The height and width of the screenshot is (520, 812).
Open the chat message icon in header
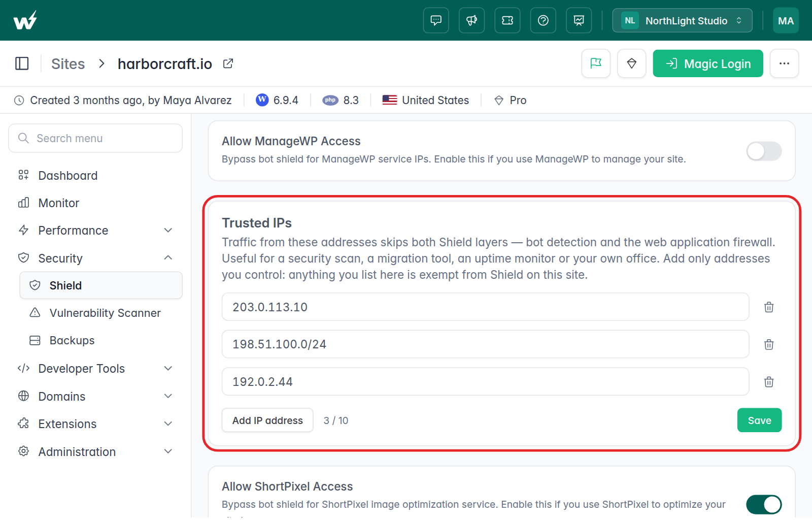(x=436, y=20)
